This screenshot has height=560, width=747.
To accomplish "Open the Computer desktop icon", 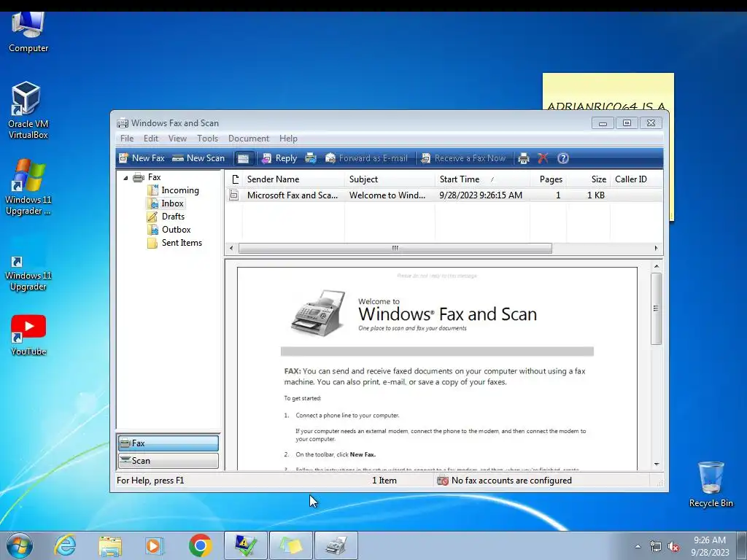I will pos(28,32).
